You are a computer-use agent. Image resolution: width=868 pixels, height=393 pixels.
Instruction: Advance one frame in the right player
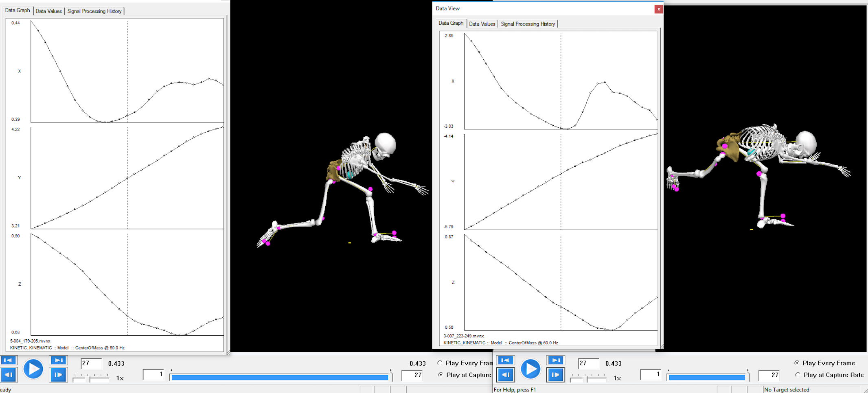[556, 375]
